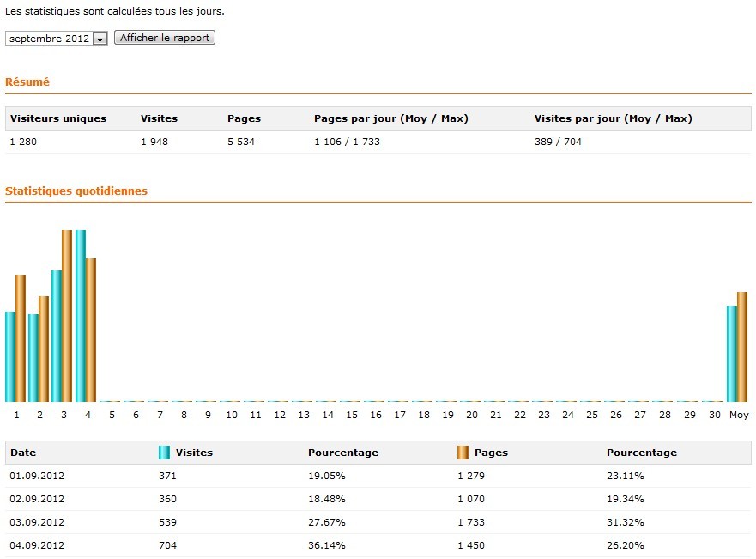Select the percentage 26.20%
756x559 pixels.
pos(626,545)
